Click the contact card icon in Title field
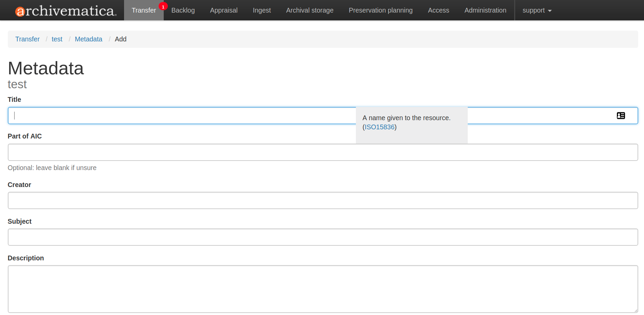The image size is (644, 315). [x=621, y=115]
